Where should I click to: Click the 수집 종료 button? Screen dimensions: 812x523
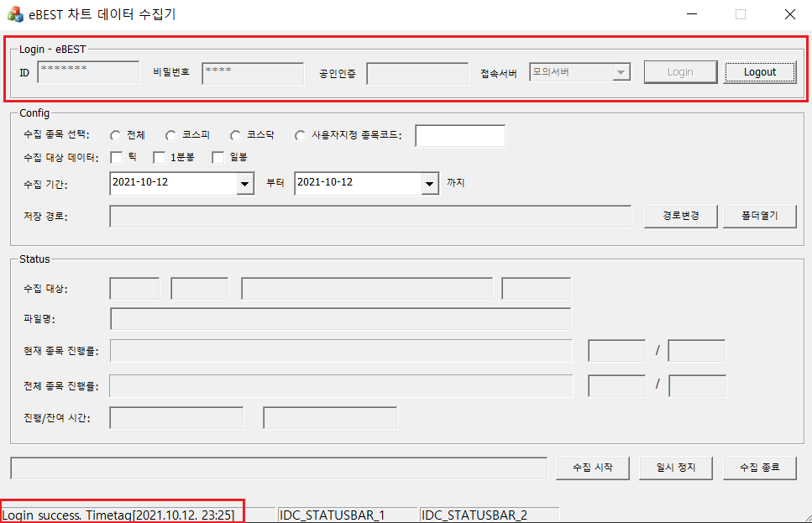click(760, 468)
